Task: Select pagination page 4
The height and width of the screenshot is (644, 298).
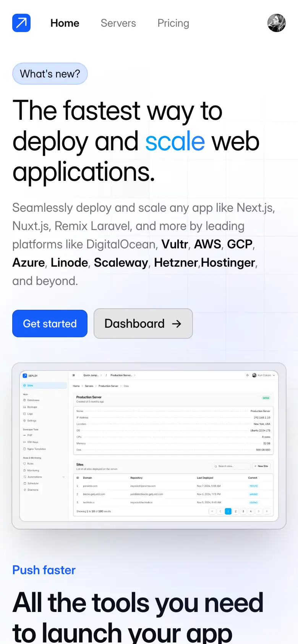Action: (x=251, y=511)
